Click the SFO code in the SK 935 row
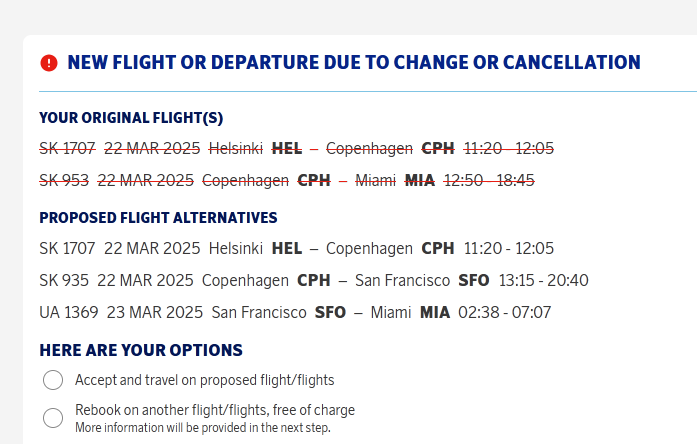697x444 pixels. (x=473, y=280)
